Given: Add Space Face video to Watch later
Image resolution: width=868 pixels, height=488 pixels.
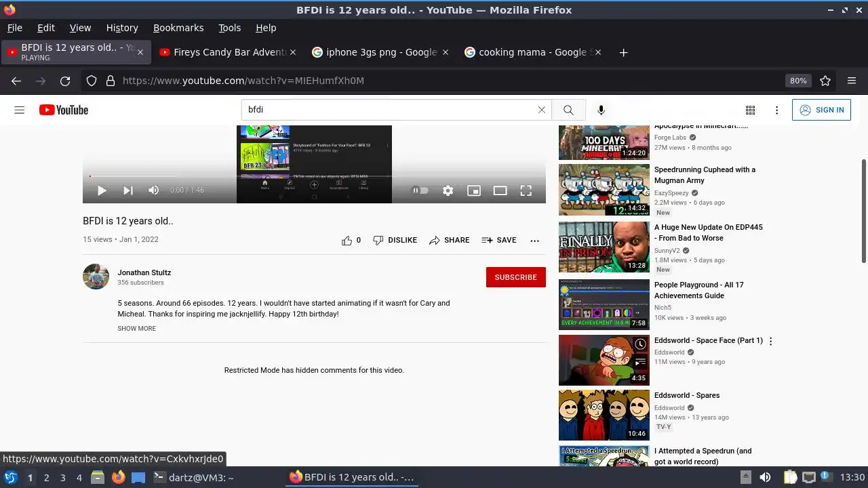Looking at the screenshot, I should click(640, 344).
